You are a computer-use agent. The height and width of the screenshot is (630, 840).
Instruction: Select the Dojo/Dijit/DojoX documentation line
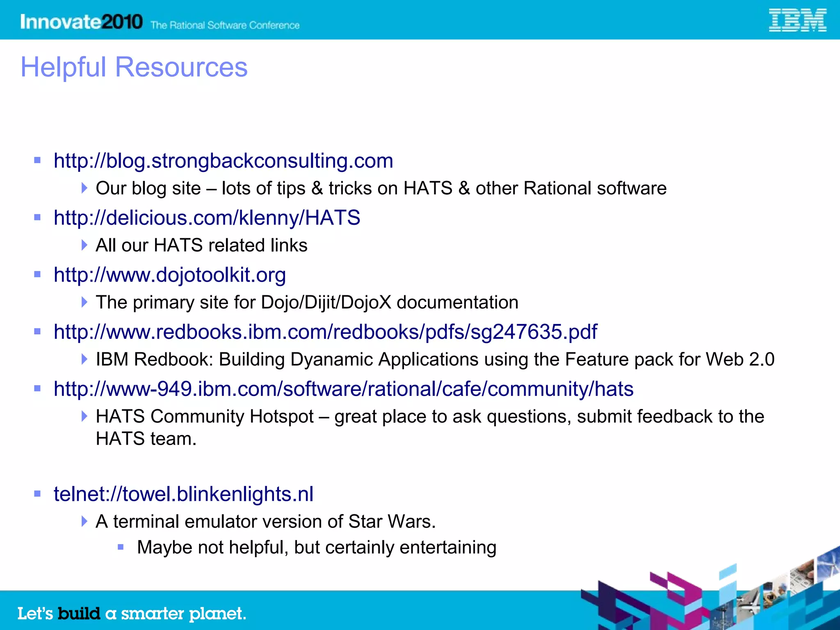pyautogui.click(x=307, y=302)
